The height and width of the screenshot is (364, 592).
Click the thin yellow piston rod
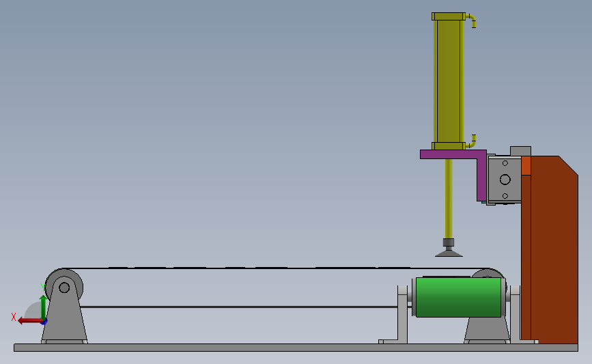coord(449,198)
